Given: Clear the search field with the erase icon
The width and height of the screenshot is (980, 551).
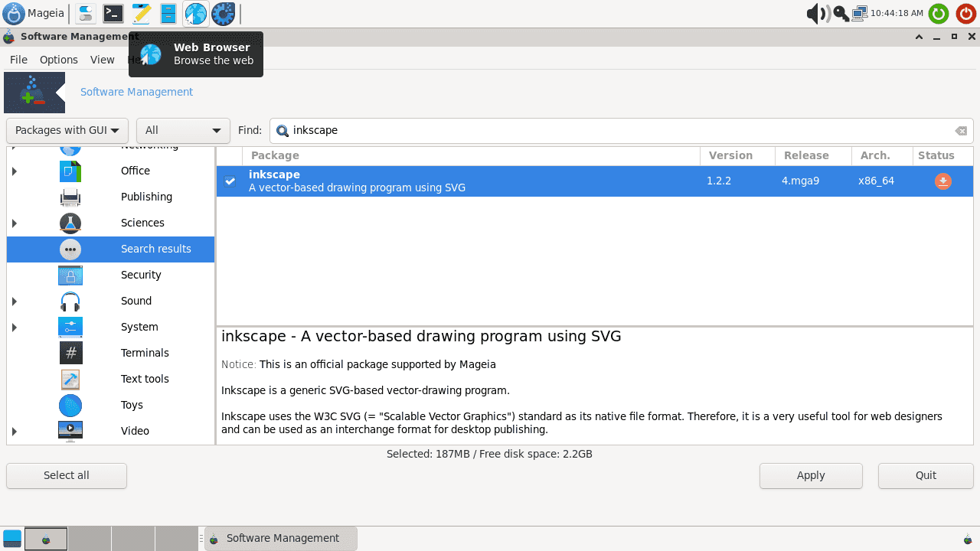Looking at the screenshot, I should point(961,131).
